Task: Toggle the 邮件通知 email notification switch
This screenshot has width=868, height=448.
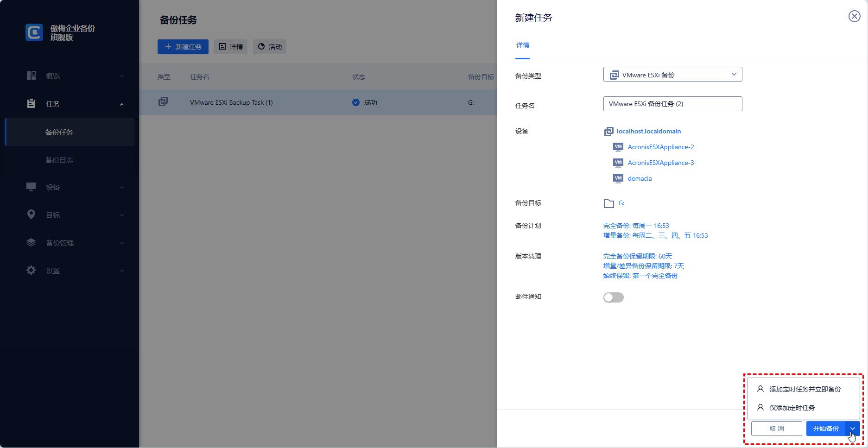Action: pos(614,297)
